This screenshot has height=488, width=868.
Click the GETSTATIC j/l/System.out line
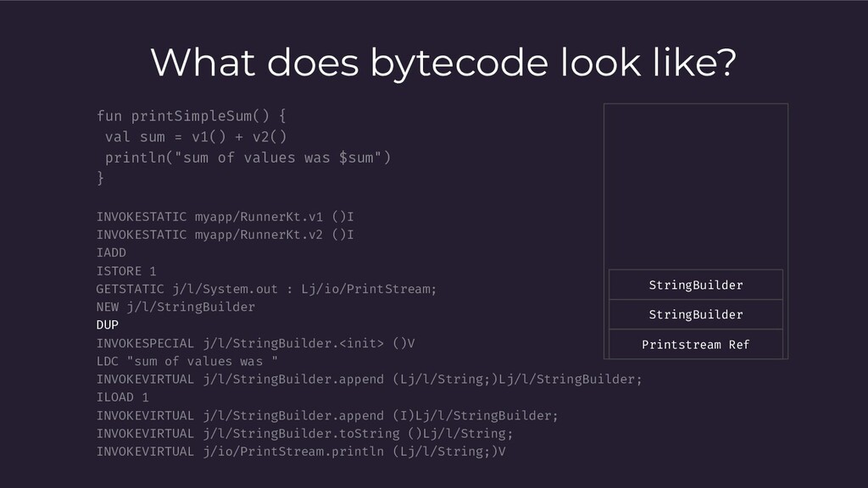[x=266, y=290]
